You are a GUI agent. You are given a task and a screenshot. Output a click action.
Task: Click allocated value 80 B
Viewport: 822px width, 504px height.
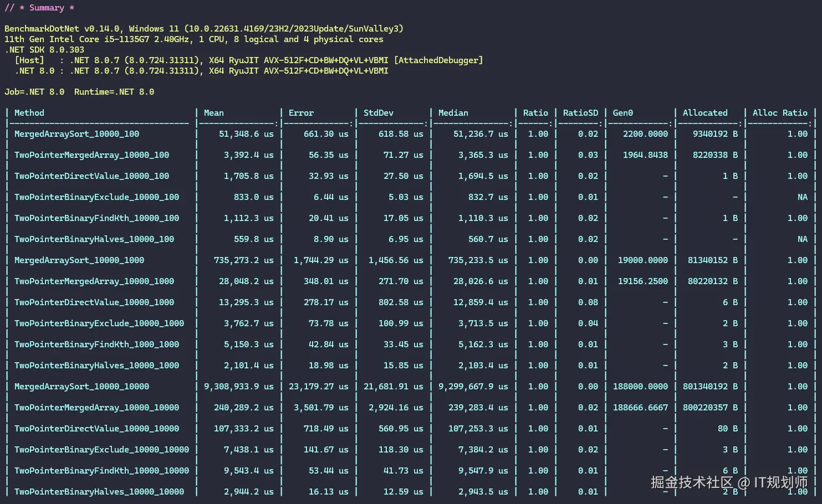(x=728, y=429)
